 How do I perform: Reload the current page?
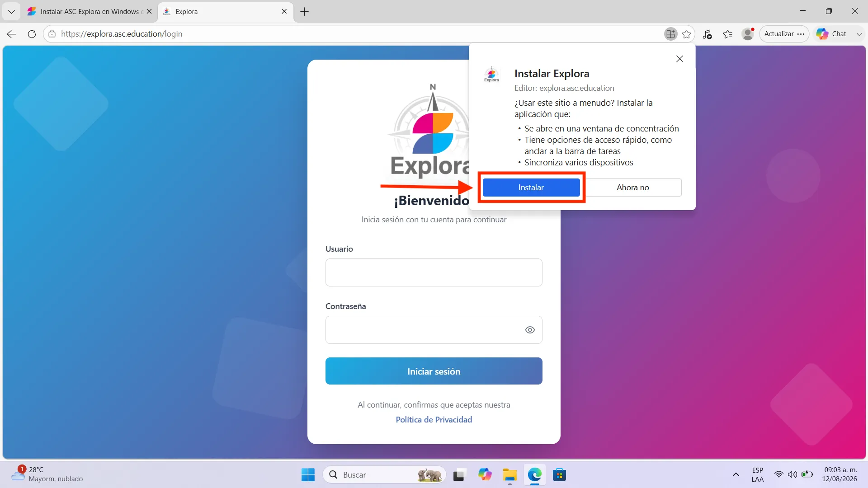32,34
